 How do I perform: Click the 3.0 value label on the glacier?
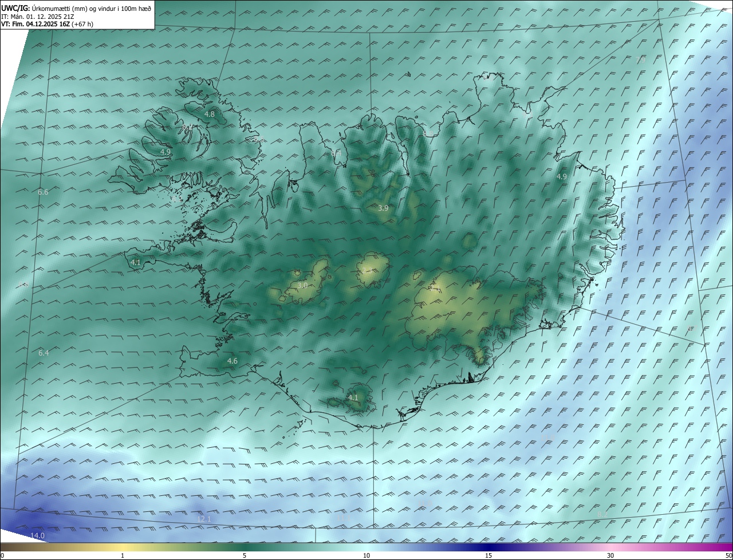[x=303, y=285]
